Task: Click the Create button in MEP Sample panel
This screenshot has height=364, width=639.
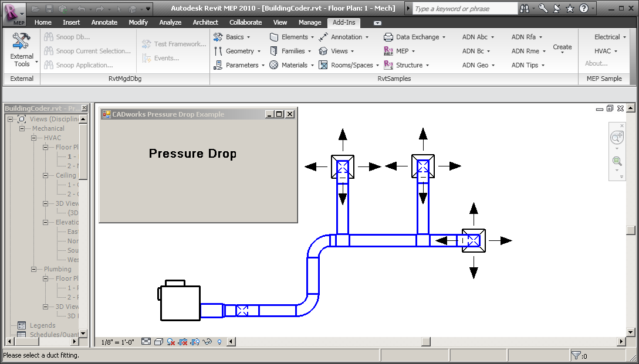Action: coord(562,47)
